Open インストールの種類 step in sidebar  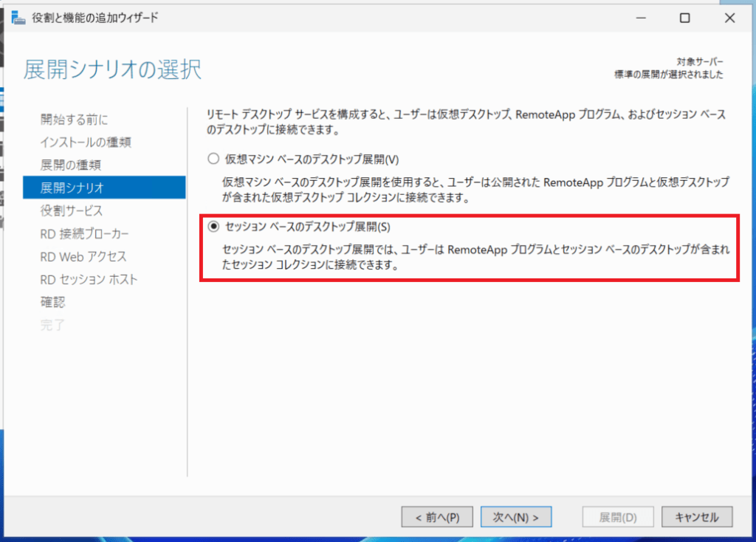click(x=86, y=142)
